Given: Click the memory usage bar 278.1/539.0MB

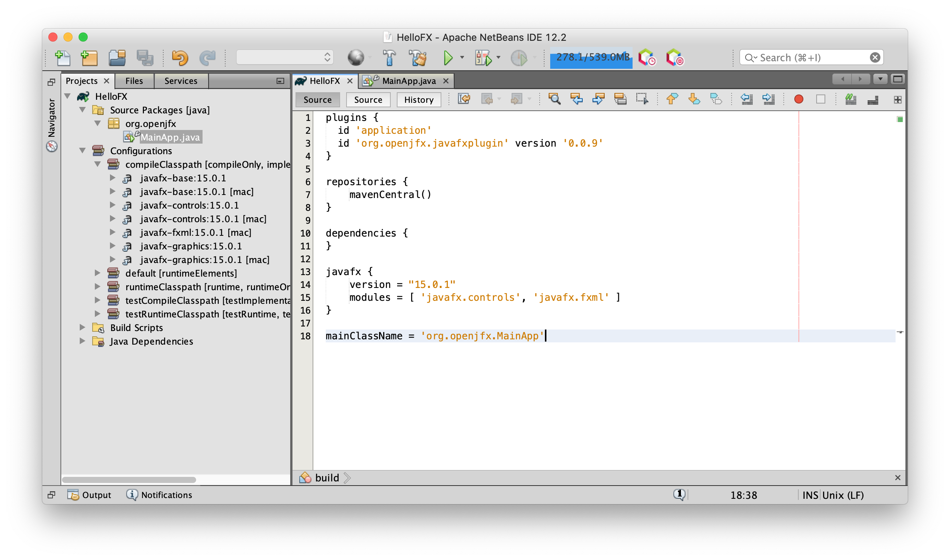Looking at the screenshot, I should 591,58.
